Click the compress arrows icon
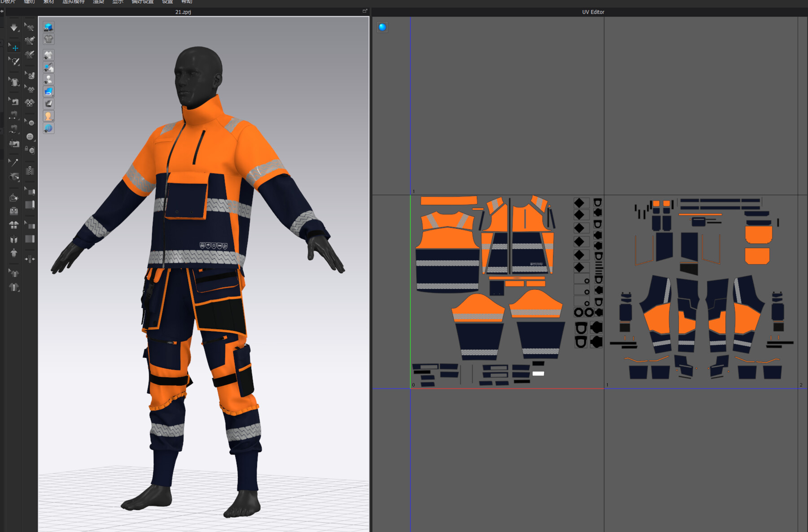Viewport: 808px width, 532px height. [x=30, y=259]
